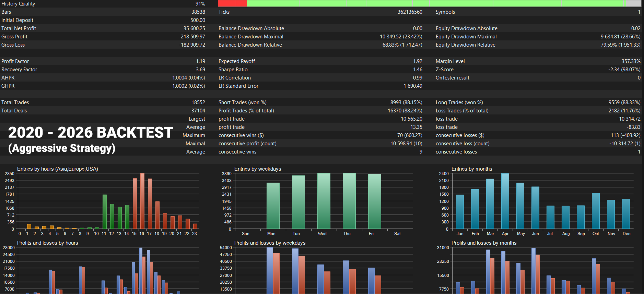Click the Fri bar in Entries by weekdays
Viewport: 644px width, 294px height.
tap(375, 201)
